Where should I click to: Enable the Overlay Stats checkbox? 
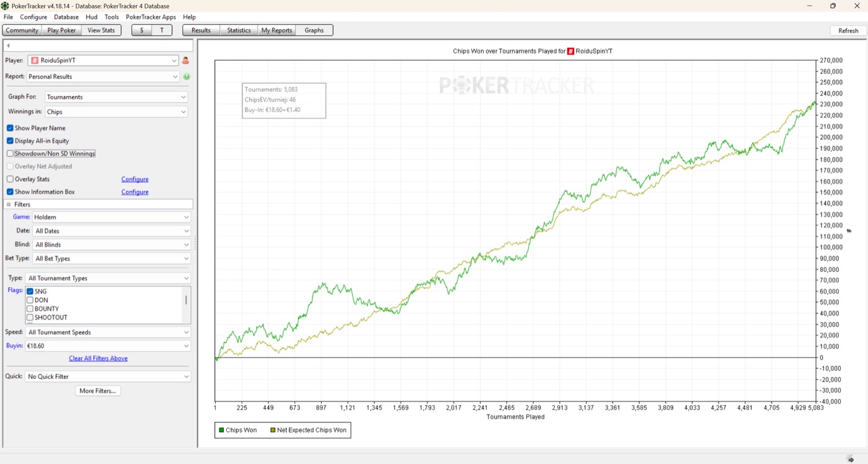(10, 179)
